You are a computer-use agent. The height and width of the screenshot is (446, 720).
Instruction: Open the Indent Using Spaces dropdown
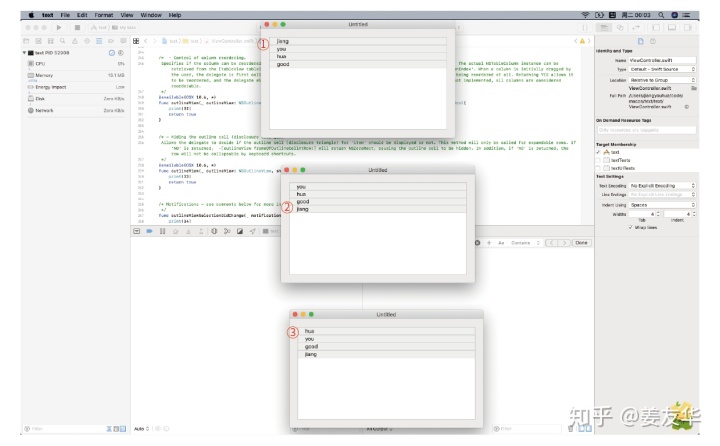662,205
